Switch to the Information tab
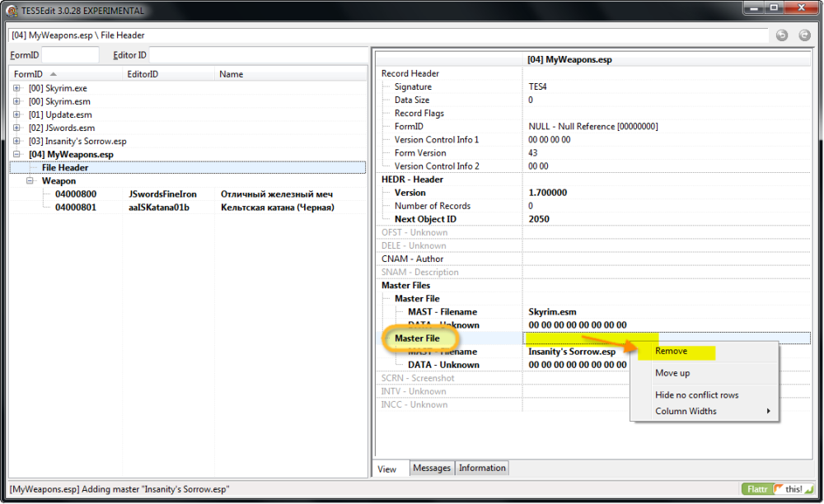The width and height of the screenshot is (824, 504). (482, 468)
